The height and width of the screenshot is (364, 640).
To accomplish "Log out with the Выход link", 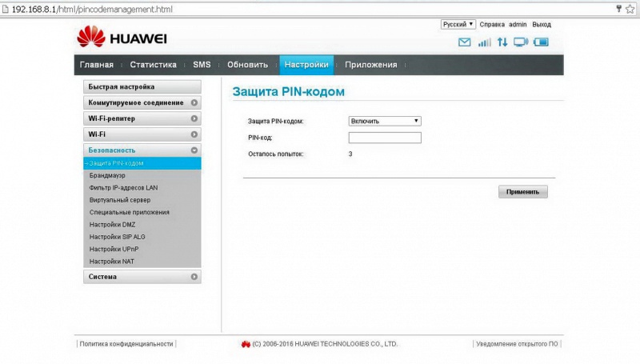I will tap(542, 25).
